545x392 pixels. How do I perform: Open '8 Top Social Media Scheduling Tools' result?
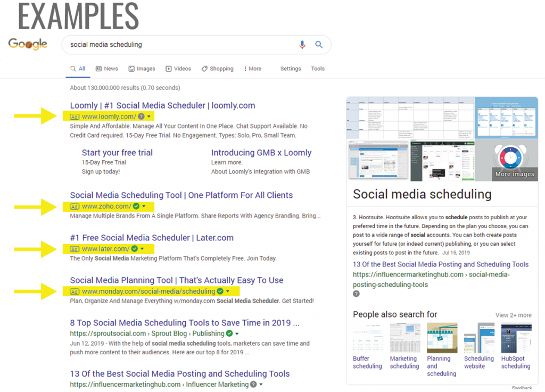click(185, 323)
